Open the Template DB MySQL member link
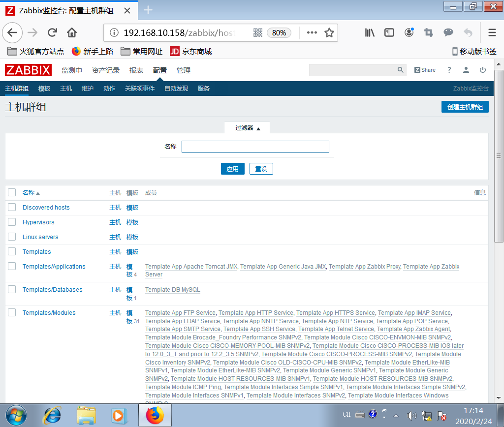This screenshot has width=504, height=427. point(173,290)
